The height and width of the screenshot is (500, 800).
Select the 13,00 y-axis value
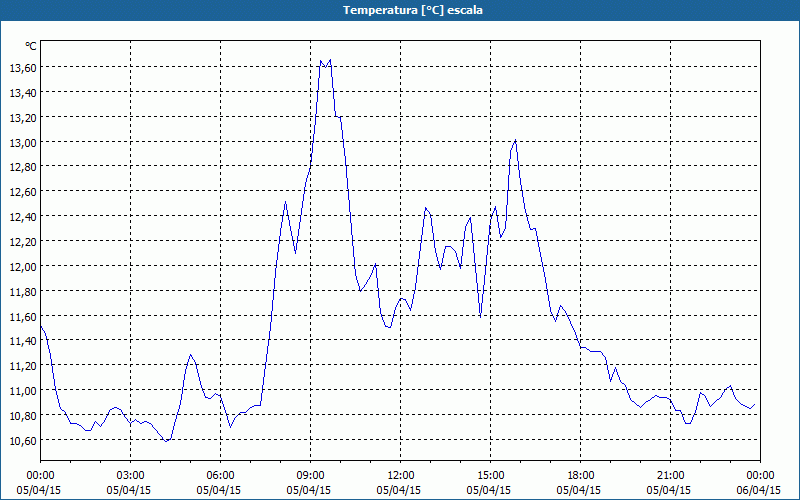point(22,142)
